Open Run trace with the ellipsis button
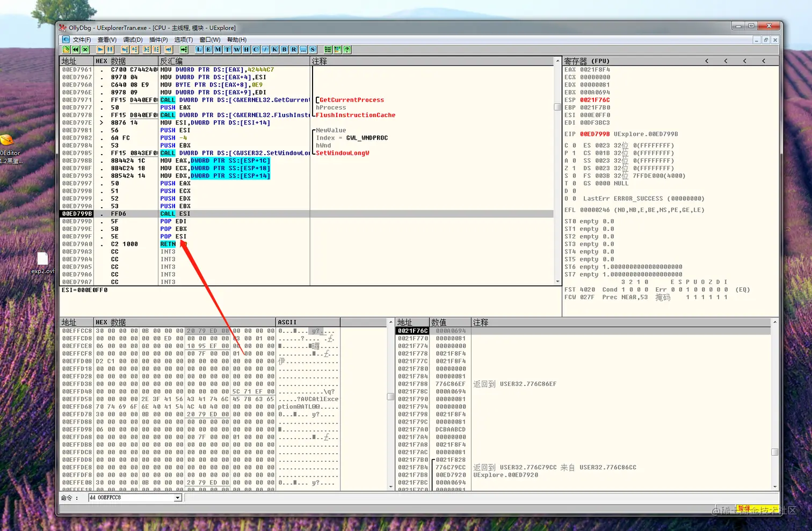This screenshot has height=531, width=812. 303,49
